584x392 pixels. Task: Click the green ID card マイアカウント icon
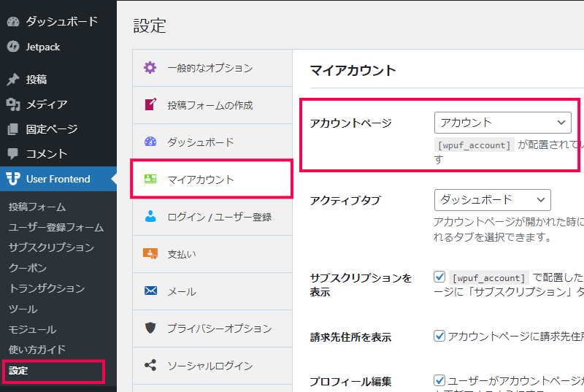(x=150, y=179)
